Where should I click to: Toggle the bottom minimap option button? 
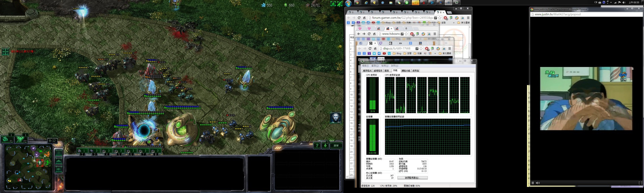click(x=59, y=170)
